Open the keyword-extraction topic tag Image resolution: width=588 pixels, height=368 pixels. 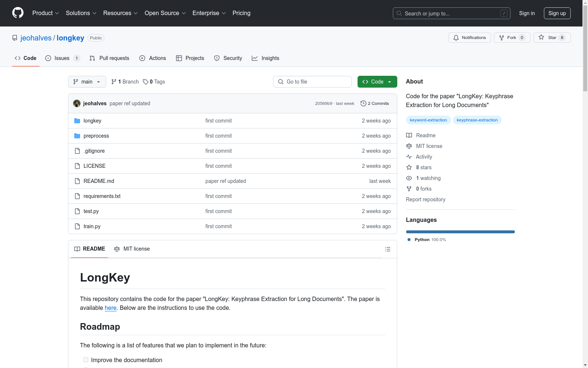click(x=429, y=120)
